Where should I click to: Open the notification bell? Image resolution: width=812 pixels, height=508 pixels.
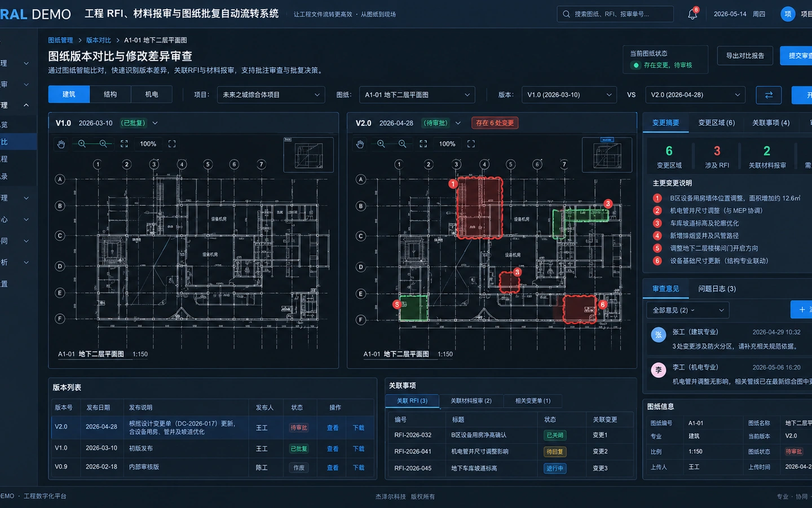(692, 14)
